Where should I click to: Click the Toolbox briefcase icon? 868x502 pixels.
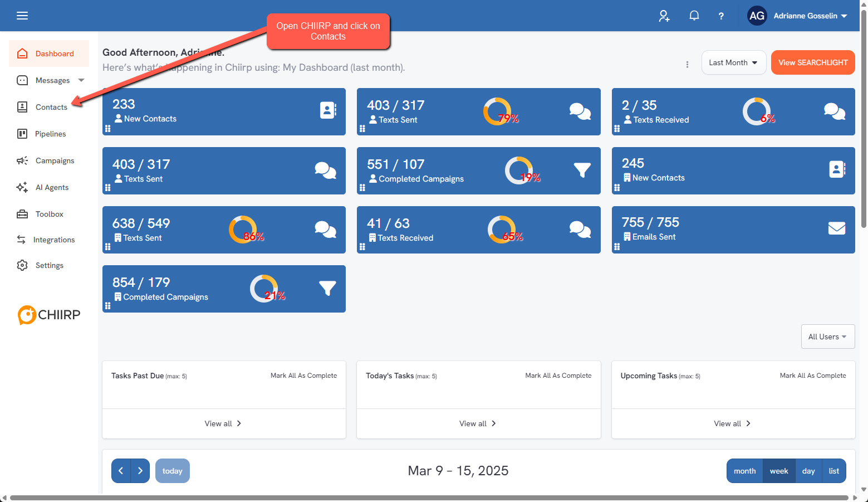point(22,214)
